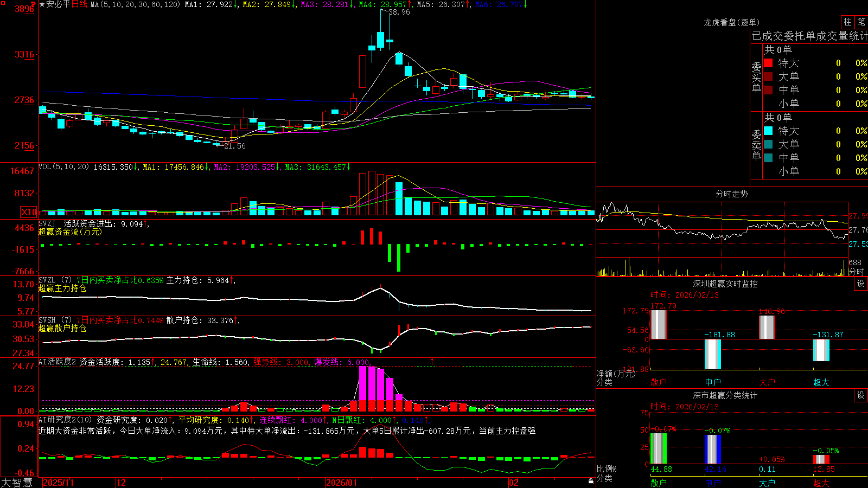Click the 3896 top price axis label
The image size is (868, 488).
pyautogui.click(x=24, y=9)
